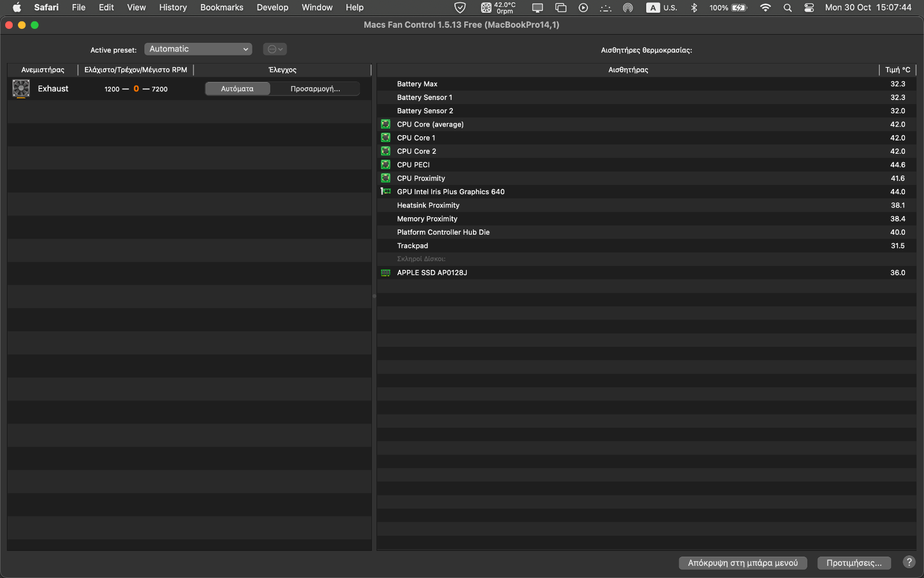Image resolution: width=924 pixels, height=578 pixels.
Task: Click the Ανεμιστήρας column header
Action: coord(43,70)
